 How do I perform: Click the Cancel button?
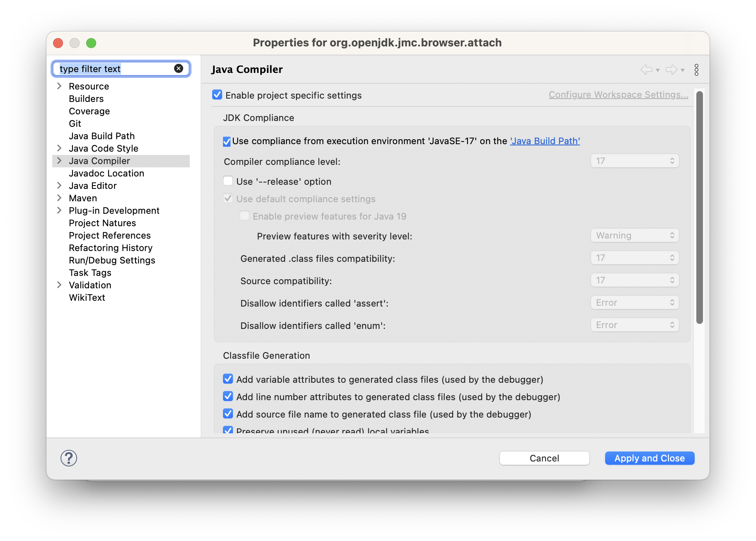click(544, 458)
